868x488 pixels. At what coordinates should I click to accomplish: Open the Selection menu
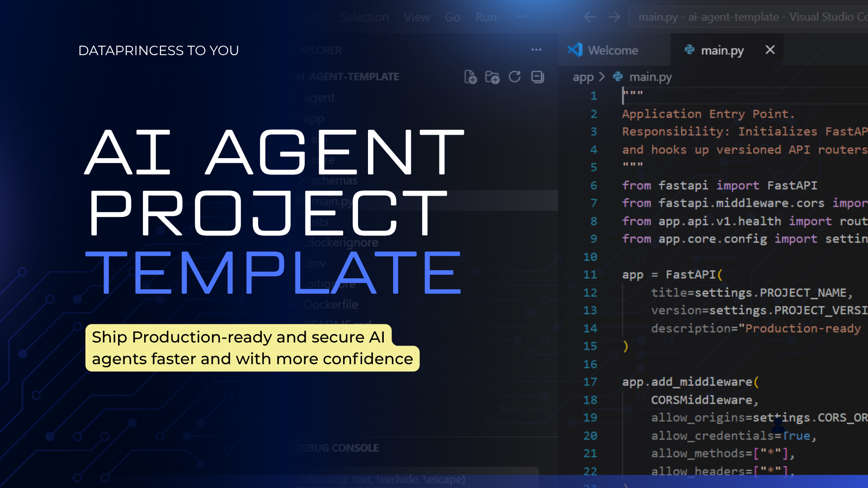[364, 17]
